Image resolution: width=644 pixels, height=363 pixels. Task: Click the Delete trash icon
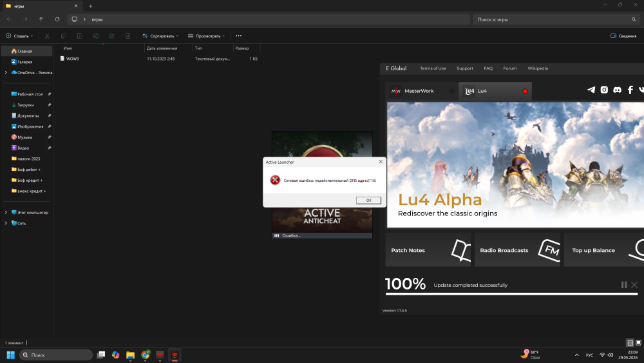pyautogui.click(x=128, y=35)
